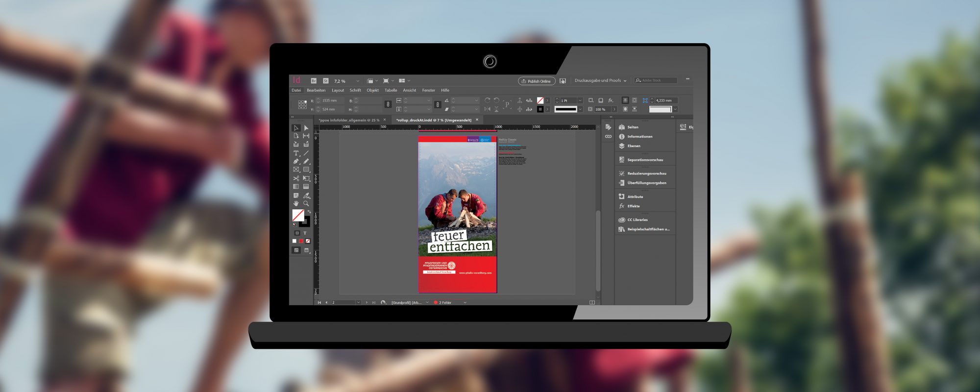Click the black stroke swatch in control bar
The height and width of the screenshot is (392, 980).
pos(540,109)
